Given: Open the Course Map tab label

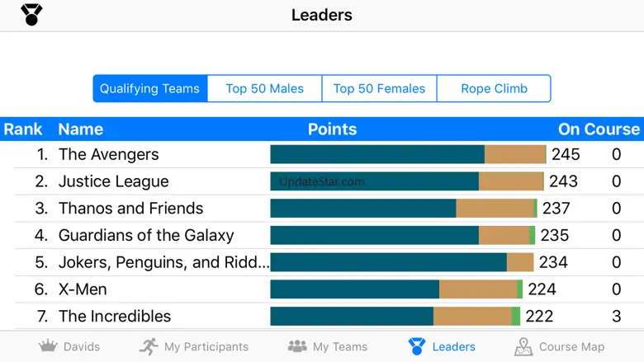Looking at the screenshot, I should tap(571, 347).
